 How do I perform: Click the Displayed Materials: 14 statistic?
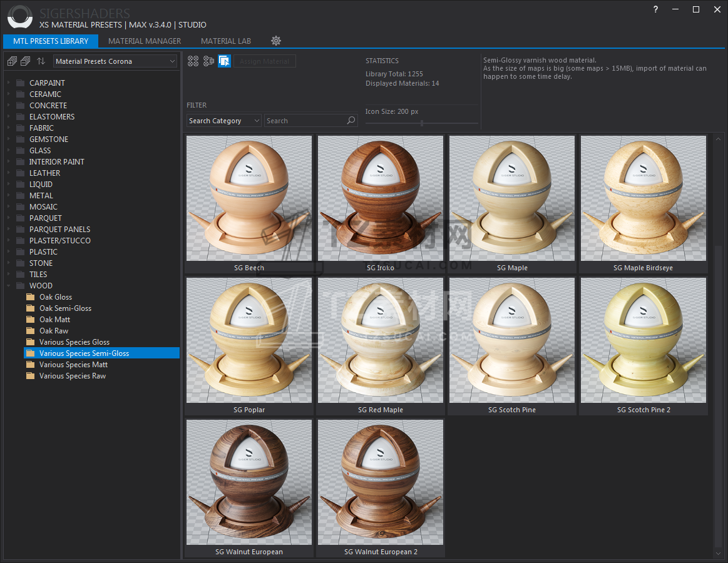click(x=402, y=84)
